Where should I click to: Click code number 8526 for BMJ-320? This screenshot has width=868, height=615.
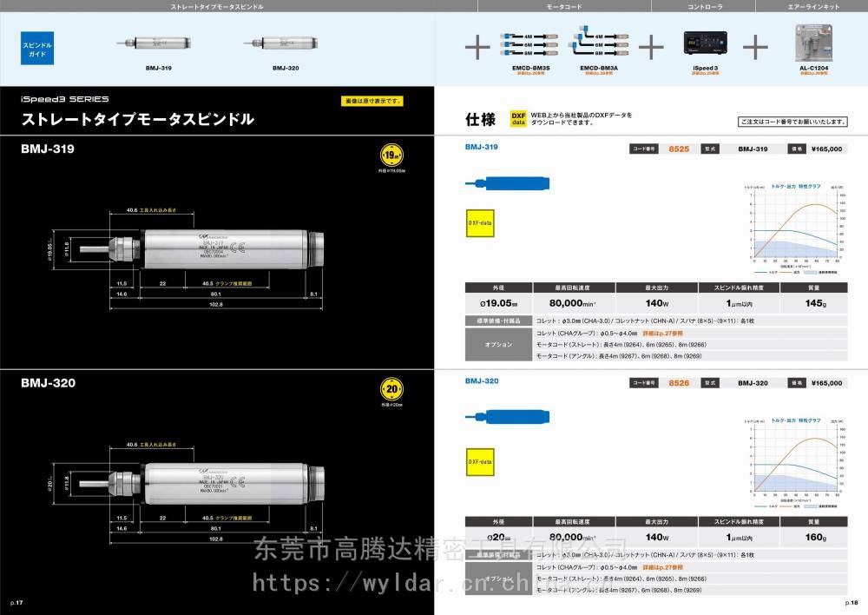[x=679, y=383]
